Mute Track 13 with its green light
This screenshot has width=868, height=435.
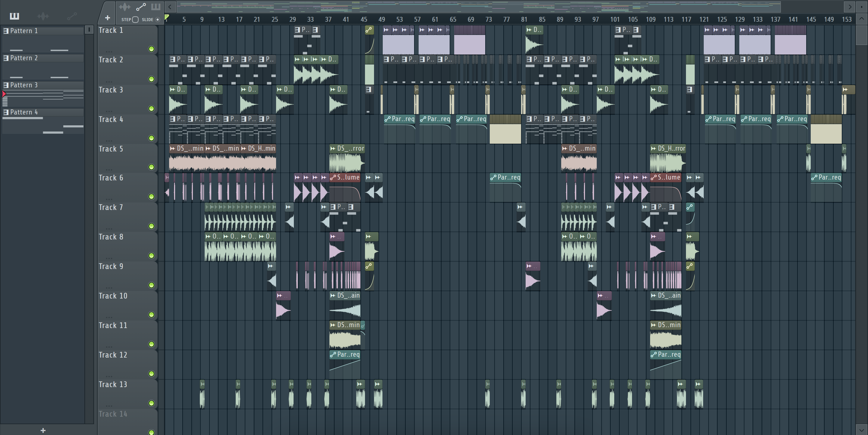[x=152, y=403]
